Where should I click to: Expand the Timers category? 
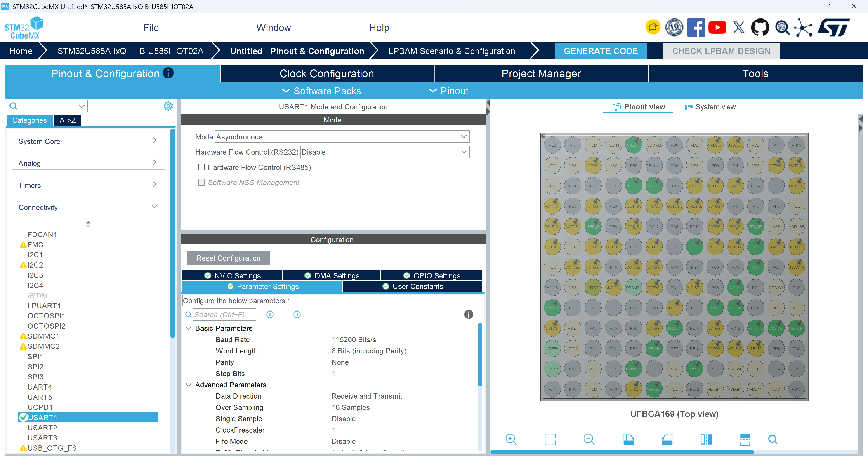(x=88, y=185)
